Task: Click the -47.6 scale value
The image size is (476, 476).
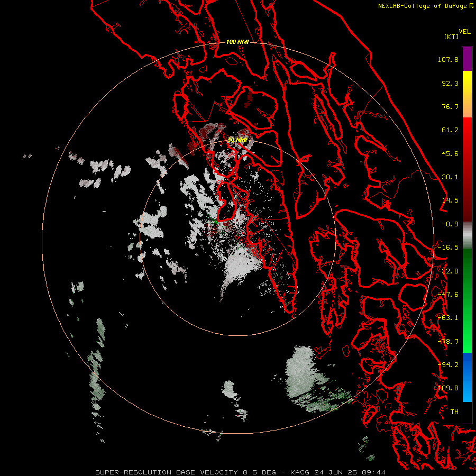Action: 448,295
